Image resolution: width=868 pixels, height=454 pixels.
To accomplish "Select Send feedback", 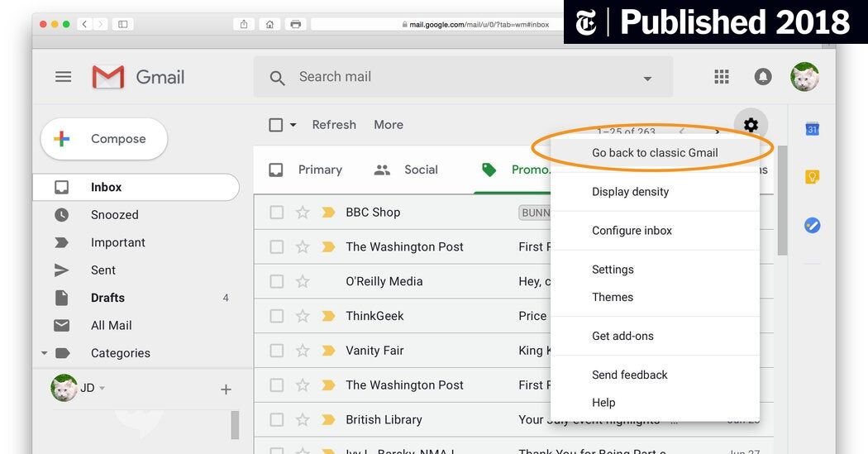I will pyautogui.click(x=655, y=375).
